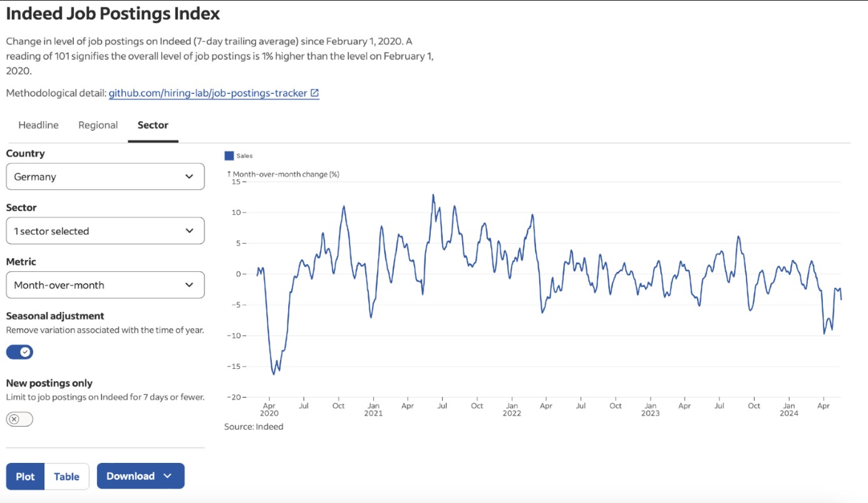Open the Metric dropdown showing Month-over-month

[x=105, y=285]
